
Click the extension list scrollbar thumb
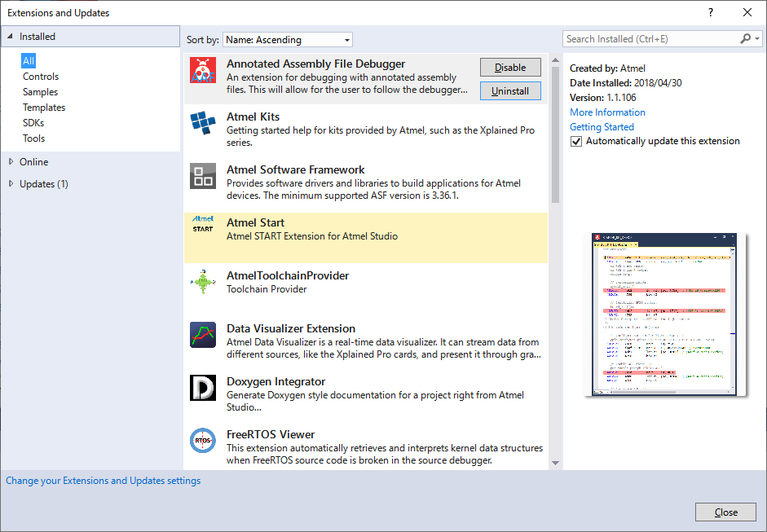(x=555, y=134)
